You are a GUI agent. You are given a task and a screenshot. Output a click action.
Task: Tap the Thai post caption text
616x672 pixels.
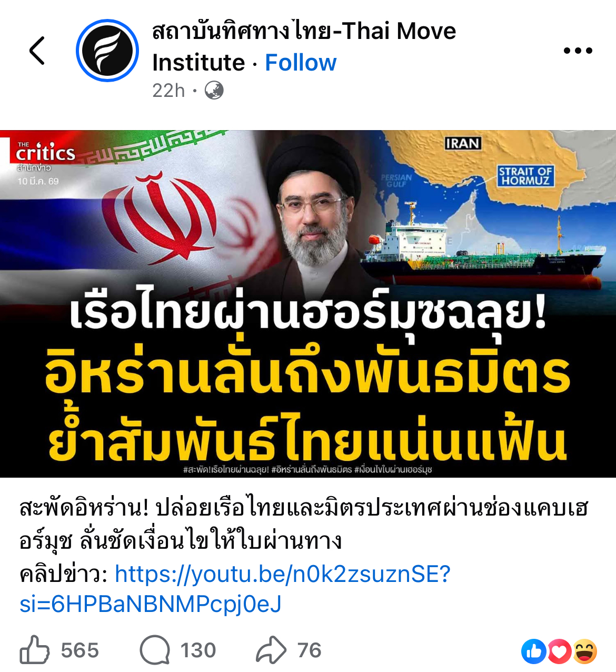pos(304,524)
